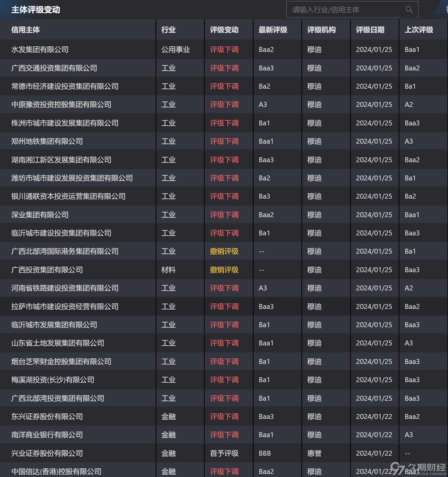
Task: Click 材料 industry for 广西投资集团
Action: 168,270
